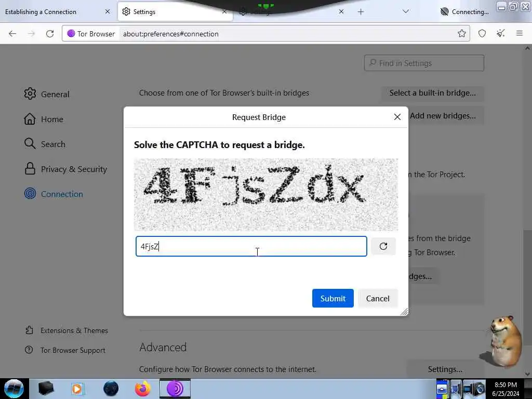Open Extensions & Themes link
Viewport: 532px width, 399px height.
tap(66, 330)
